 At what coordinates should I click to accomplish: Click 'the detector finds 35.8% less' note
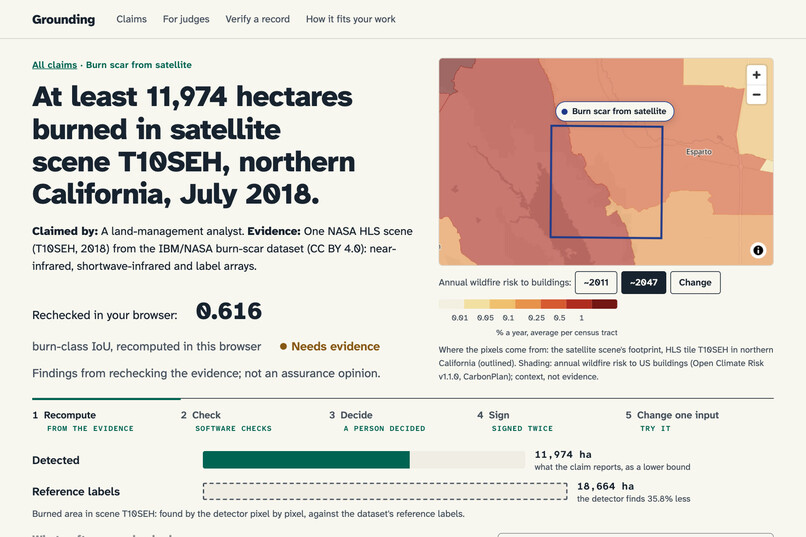pos(633,498)
